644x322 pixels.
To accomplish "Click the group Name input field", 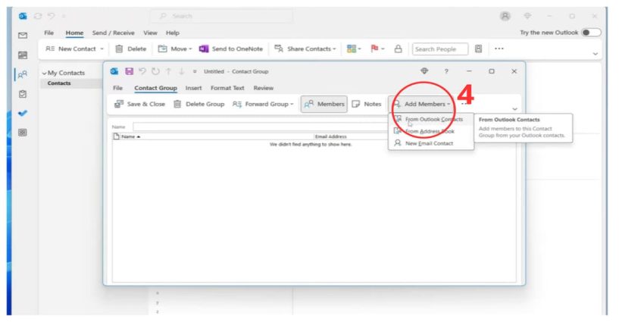I will [x=261, y=127].
